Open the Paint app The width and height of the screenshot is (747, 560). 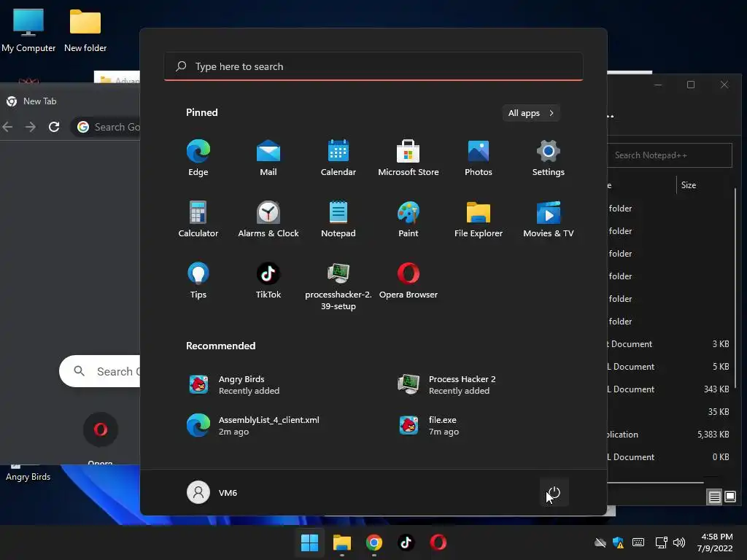click(x=409, y=219)
